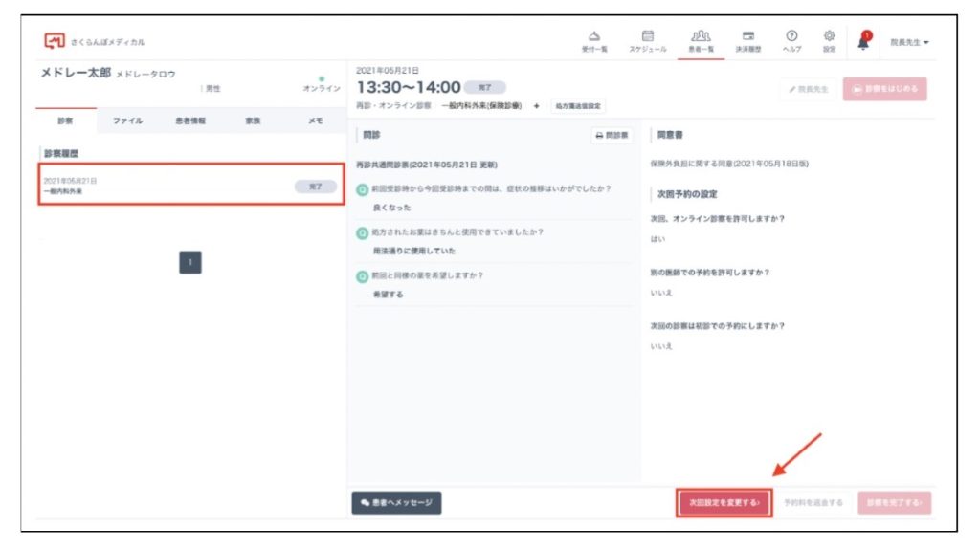This screenshot has height=549, width=980.
Task: Switch to the 患者情報 tab
Action: click(x=189, y=121)
